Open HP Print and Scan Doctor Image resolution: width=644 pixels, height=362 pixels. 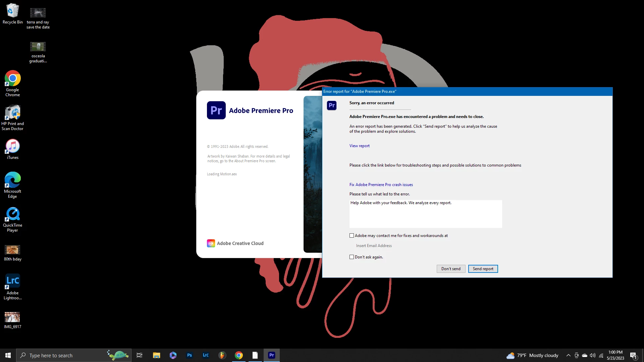tap(13, 117)
